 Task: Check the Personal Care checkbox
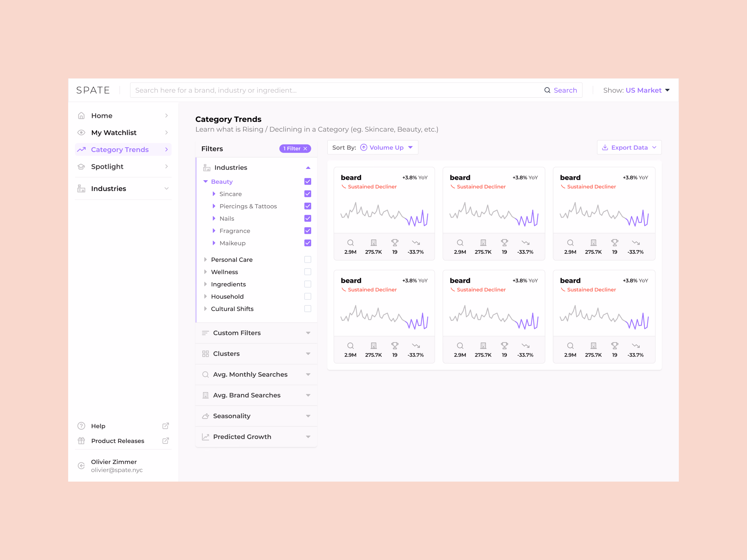pos(308,259)
